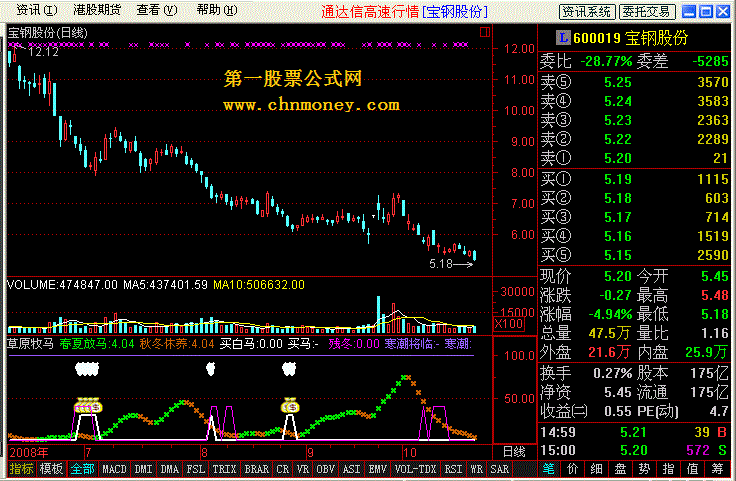The height and width of the screenshot is (481, 736).
Task: Click the 14:59 trade tick row
Action: pyautogui.click(x=634, y=432)
